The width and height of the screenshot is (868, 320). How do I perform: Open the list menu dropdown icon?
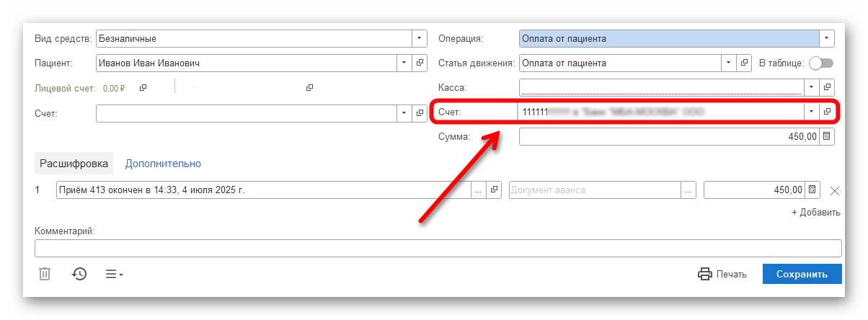[x=115, y=274]
